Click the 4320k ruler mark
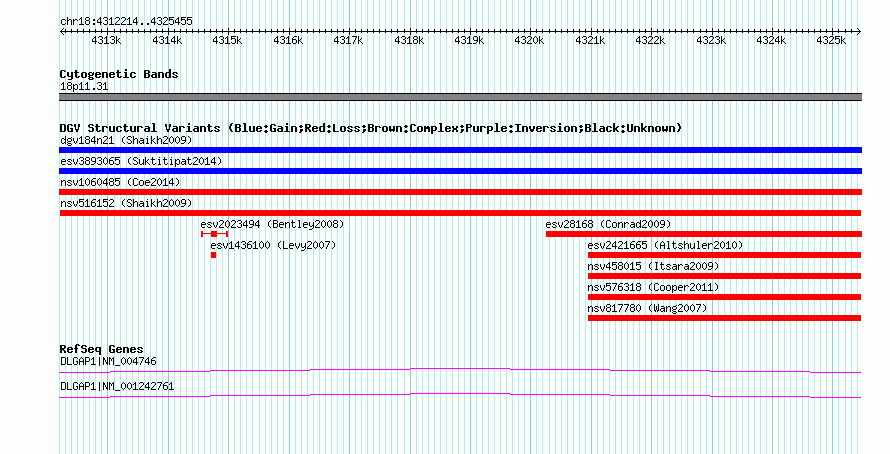This screenshot has width=890, height=454. click(529, 40)
